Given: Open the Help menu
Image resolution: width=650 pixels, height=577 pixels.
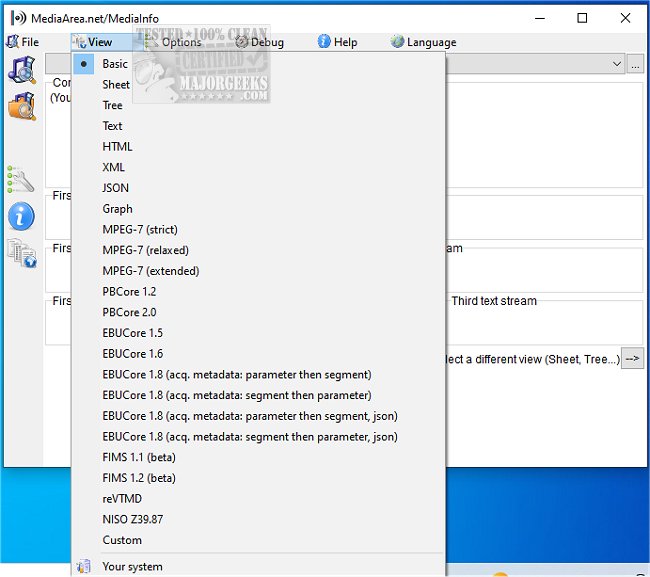Looking at the screenshot, I should click(x=337, y=42).
